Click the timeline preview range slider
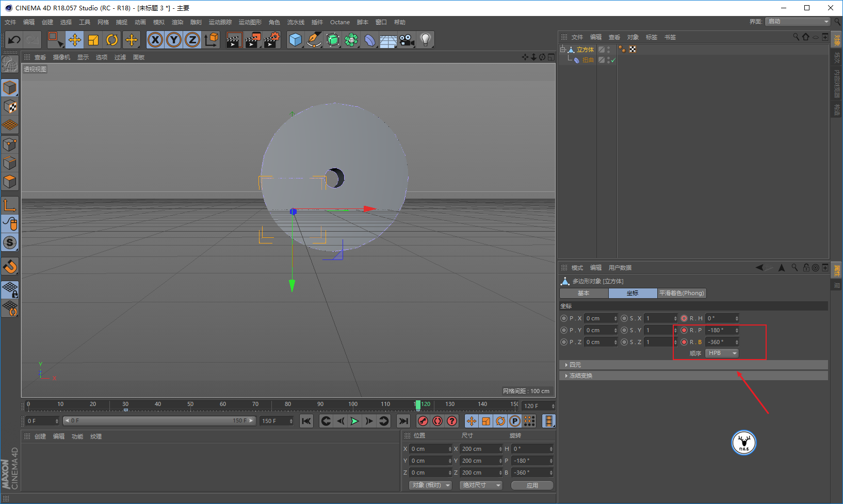The image size is (843, 504). coord(159,421)
